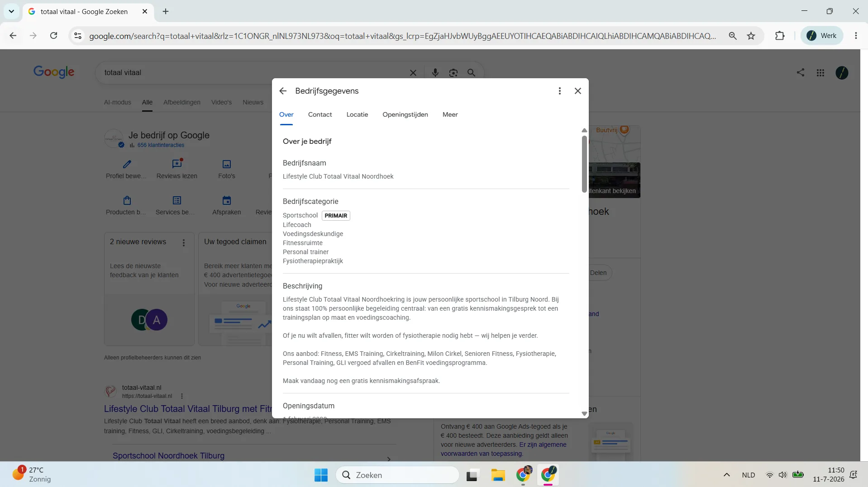Open the Google account avatar
868x487 pixels.
point(842,73)
